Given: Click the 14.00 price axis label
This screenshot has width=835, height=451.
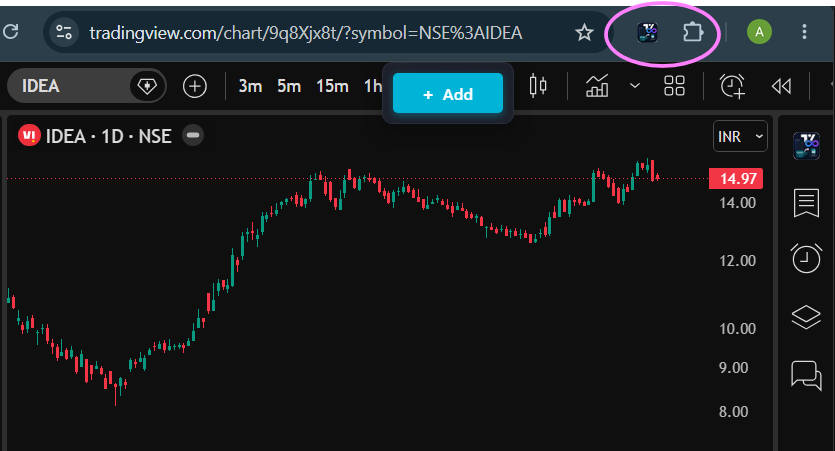Looking at the screenshot, I should [738, 203].
